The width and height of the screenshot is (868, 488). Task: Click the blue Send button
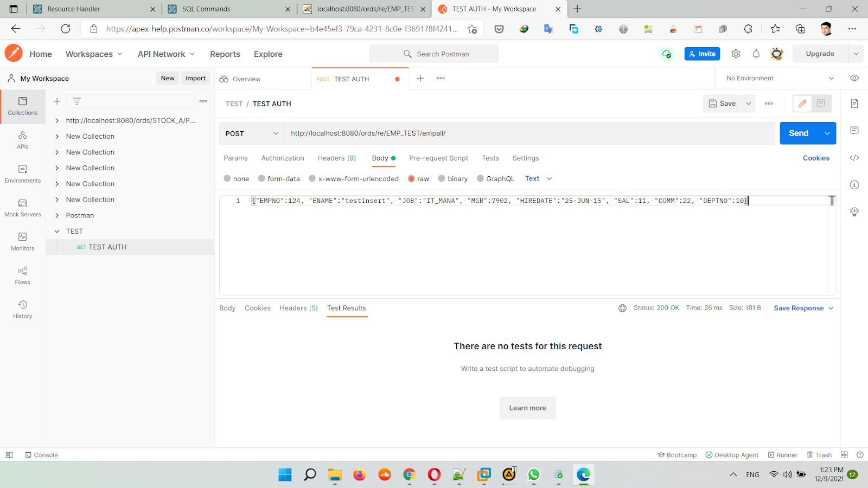(x=798, y=133)
